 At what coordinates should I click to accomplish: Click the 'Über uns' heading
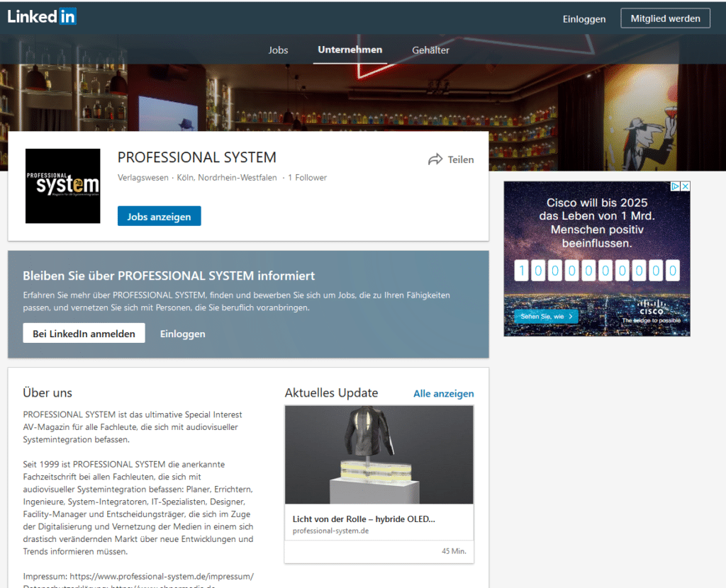pos(48,392)
